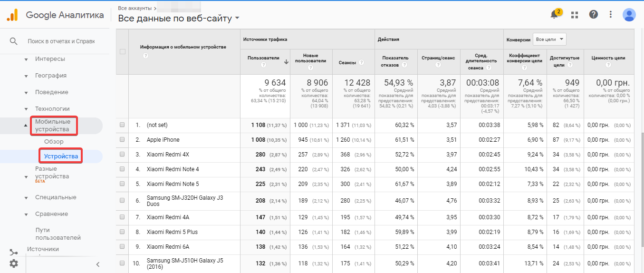Open the Источники section in sidebar

click(x=43, y=249)
